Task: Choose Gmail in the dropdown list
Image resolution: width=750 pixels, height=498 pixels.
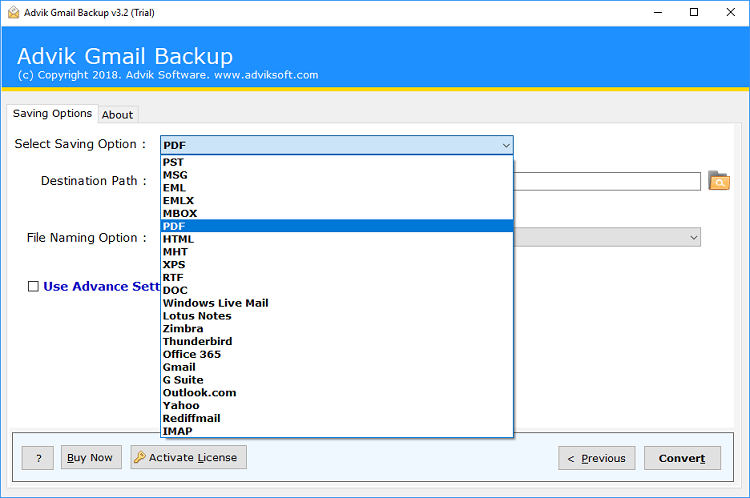Action: [x=337, y=367]
